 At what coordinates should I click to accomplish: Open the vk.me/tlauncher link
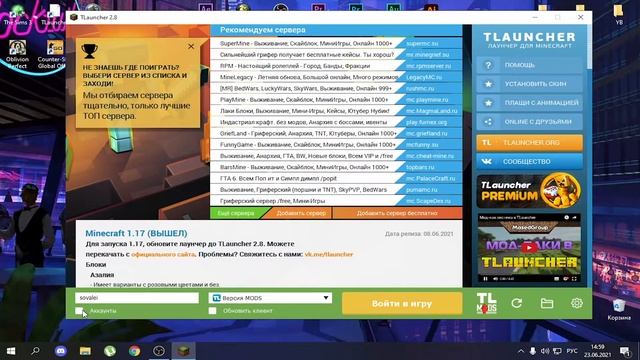pyautogui.click(x=329, y=254)
